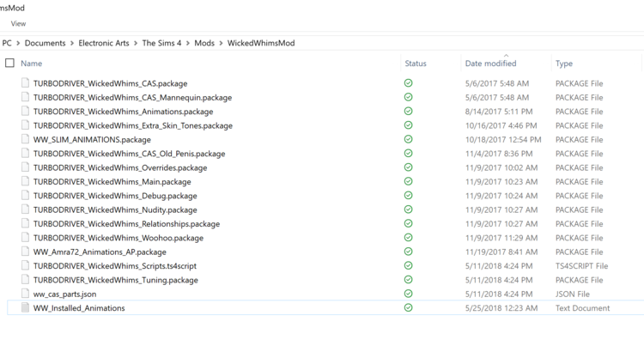
Task: Click file icon of WickedWhims_Animations.package
Action: coord(25,111)
